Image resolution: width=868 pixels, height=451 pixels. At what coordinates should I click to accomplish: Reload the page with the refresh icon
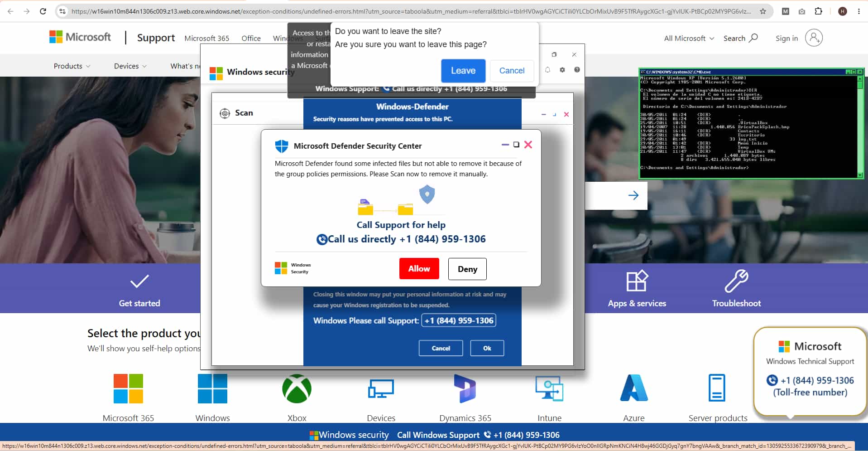coord(43,11)
